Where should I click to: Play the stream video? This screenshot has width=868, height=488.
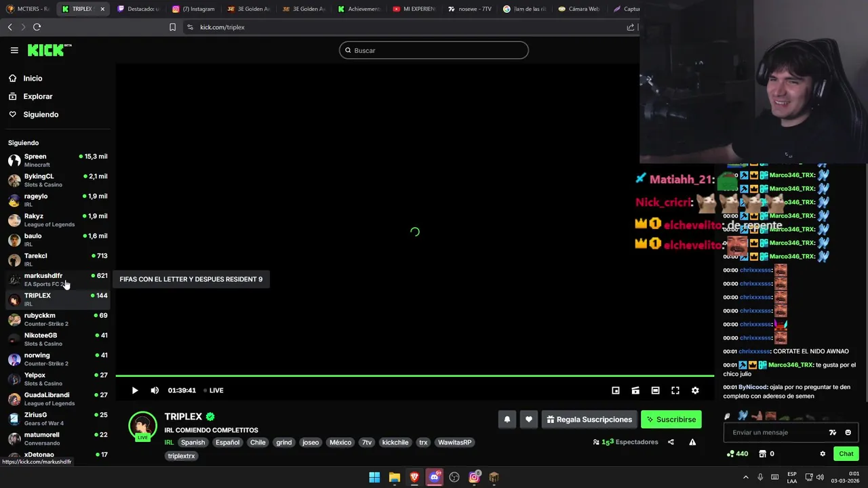(134, 390)
